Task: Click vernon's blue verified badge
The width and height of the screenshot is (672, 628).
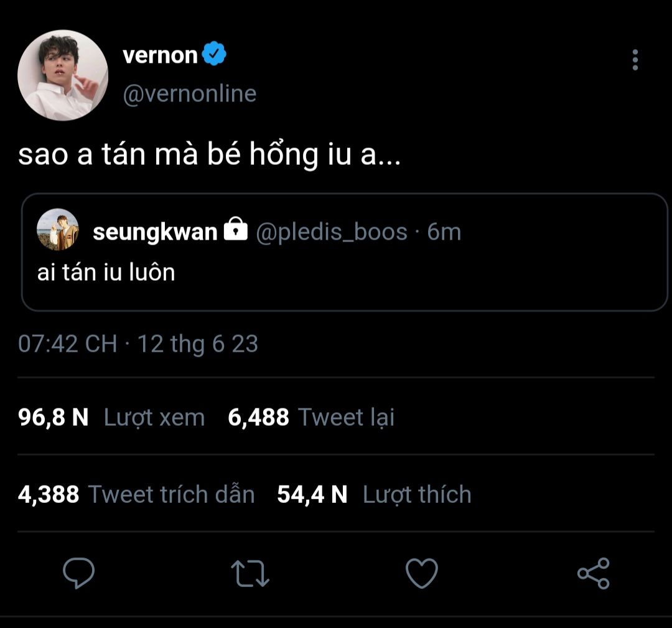Action: (x=215, y=55)
